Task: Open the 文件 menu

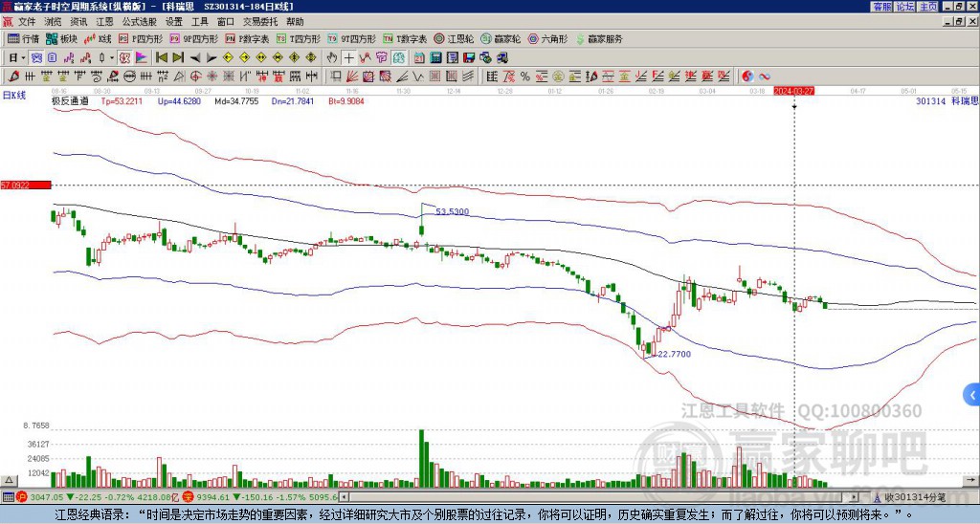Action: 27,22
